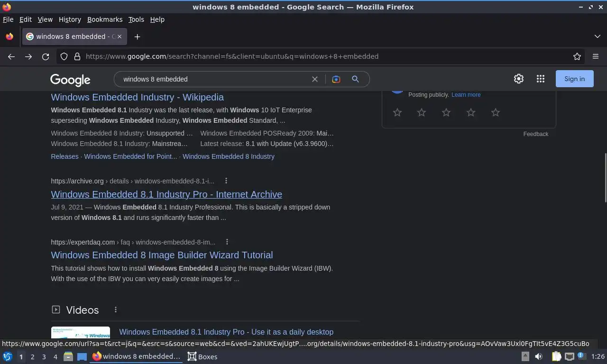Open Windows Embedded 8 Industry sitelink

[229, 156]
